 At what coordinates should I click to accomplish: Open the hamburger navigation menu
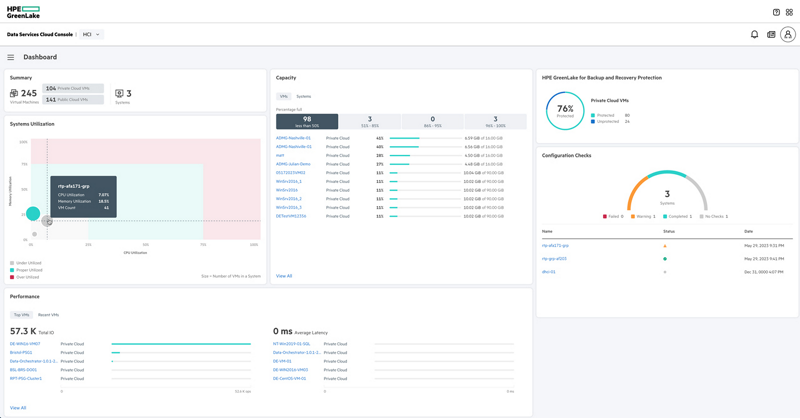pos(11,58)
